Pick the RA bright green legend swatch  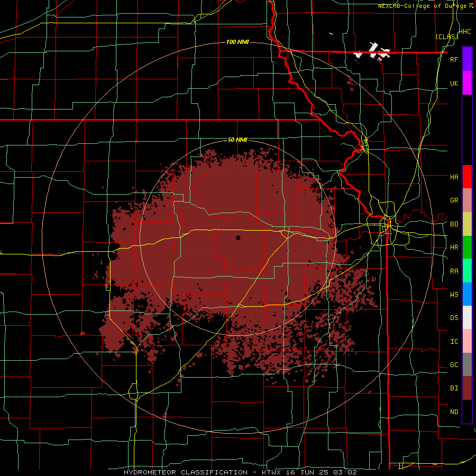tap(467, 271)
